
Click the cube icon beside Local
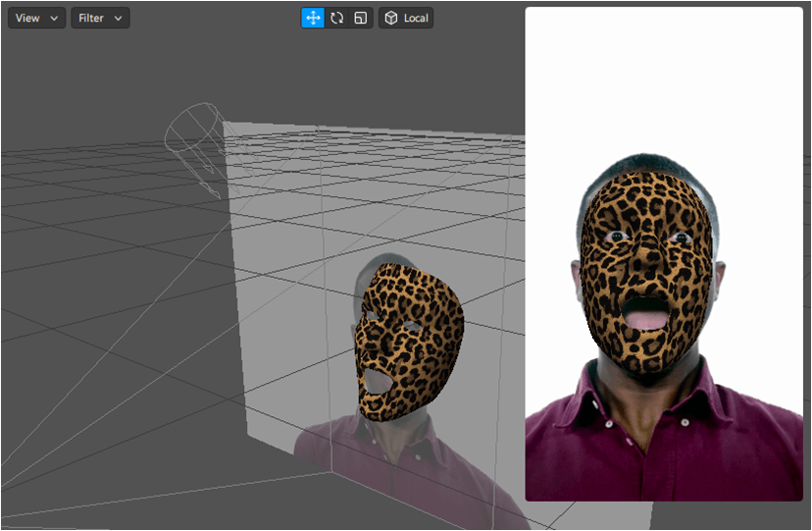click(x=391, y=18)
